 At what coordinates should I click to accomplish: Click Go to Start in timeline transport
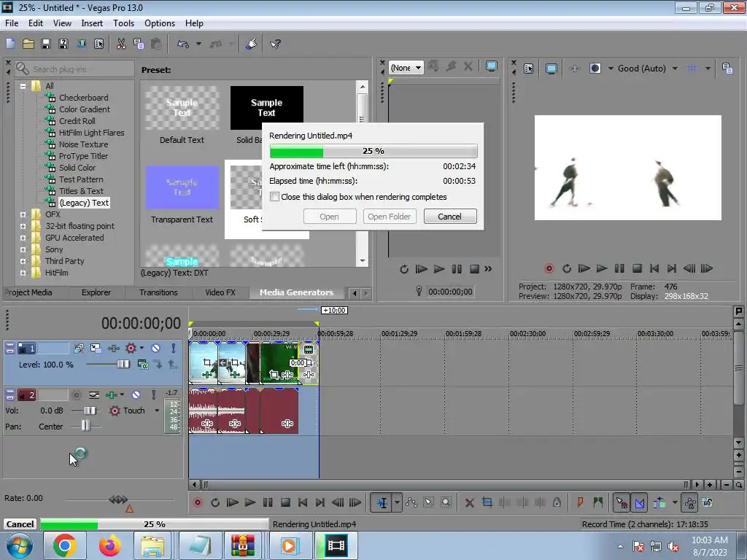coord(303,502)
